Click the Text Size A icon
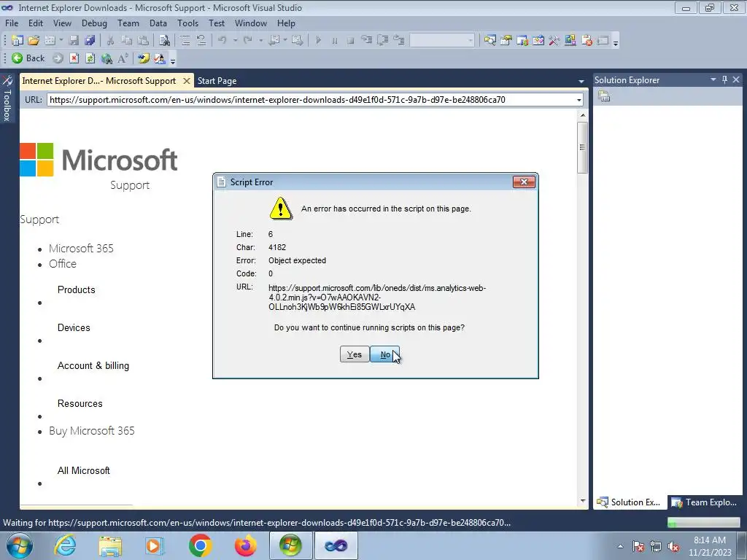Viewport: 747px width, 560px height. coord(123,58)
